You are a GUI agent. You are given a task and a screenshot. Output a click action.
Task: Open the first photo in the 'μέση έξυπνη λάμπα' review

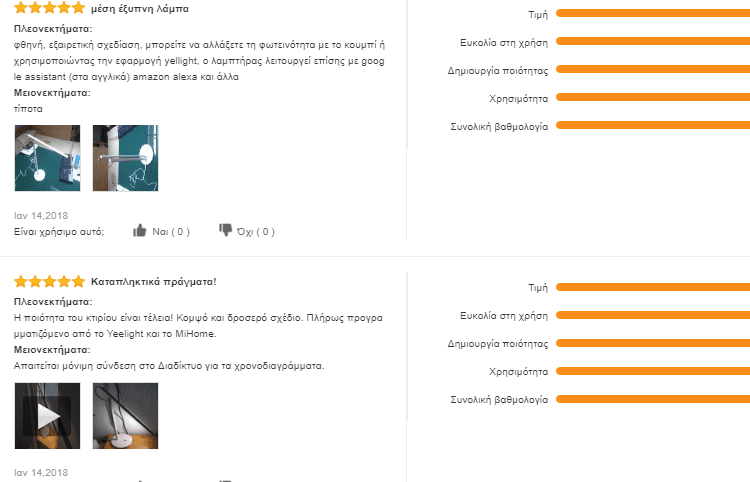47,158
